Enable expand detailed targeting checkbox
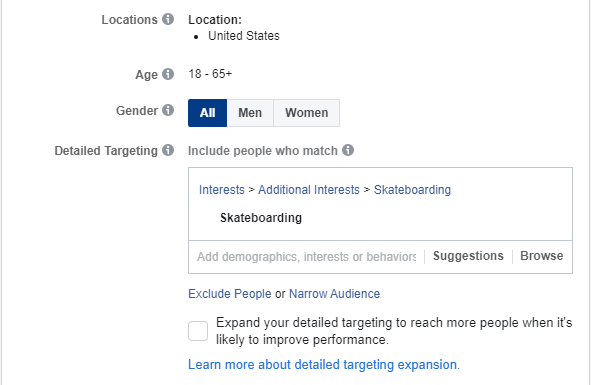591x385 pixels. click(x=198, y=331)
